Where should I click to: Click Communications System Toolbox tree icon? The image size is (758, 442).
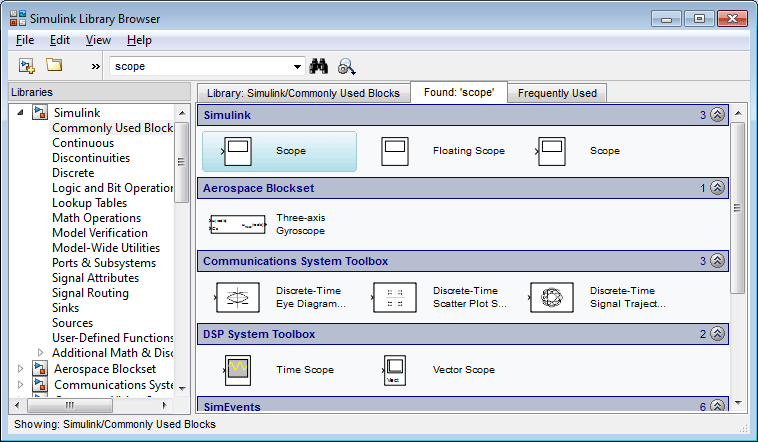pos(40,384)
